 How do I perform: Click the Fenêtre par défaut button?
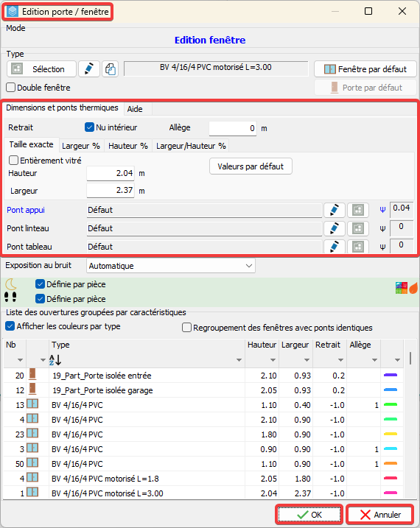coord(365,69)
